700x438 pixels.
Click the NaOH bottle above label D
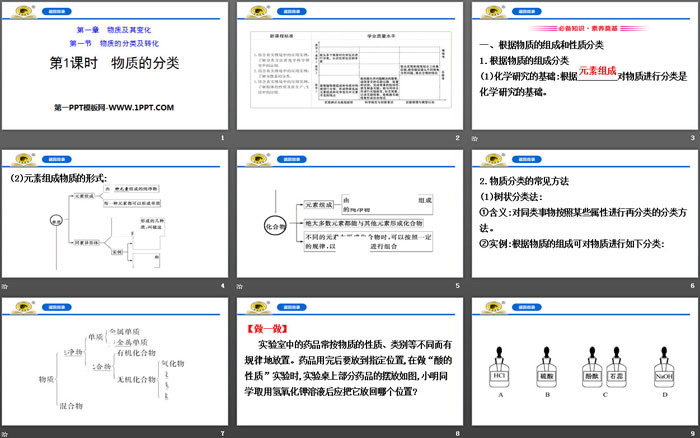[x=664, y=374]
